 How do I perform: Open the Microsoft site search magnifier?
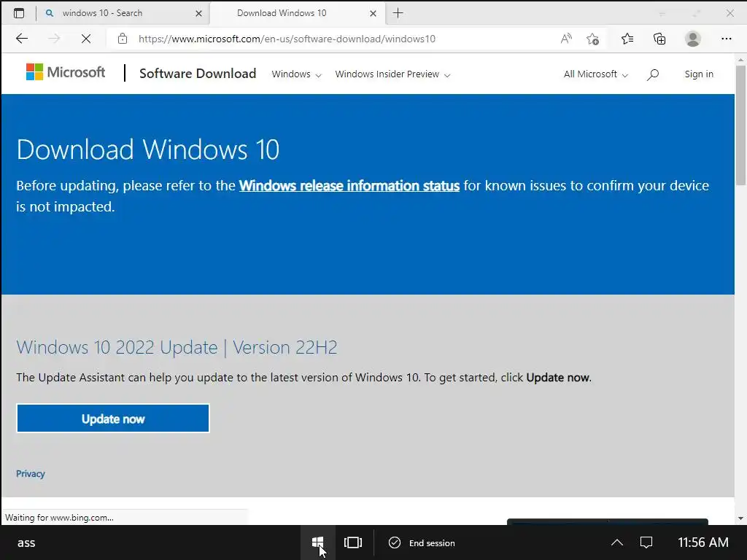pyautogui.click(x=653, y=74)
